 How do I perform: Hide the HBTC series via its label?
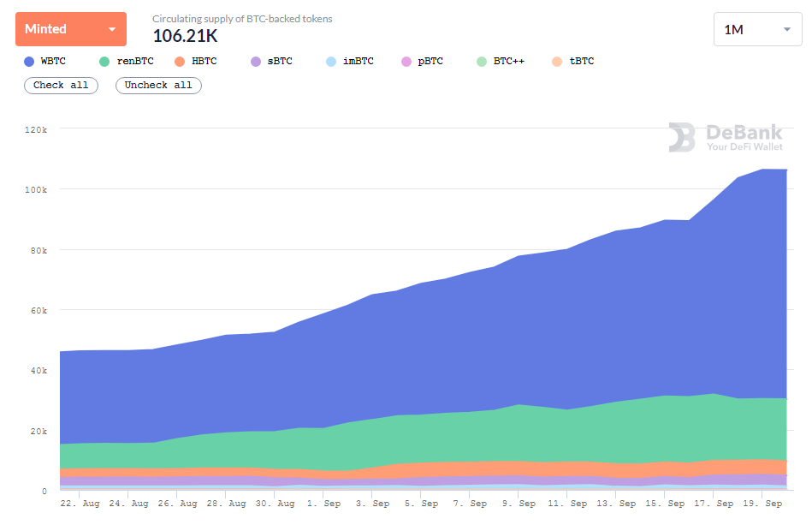click(204, 61)
